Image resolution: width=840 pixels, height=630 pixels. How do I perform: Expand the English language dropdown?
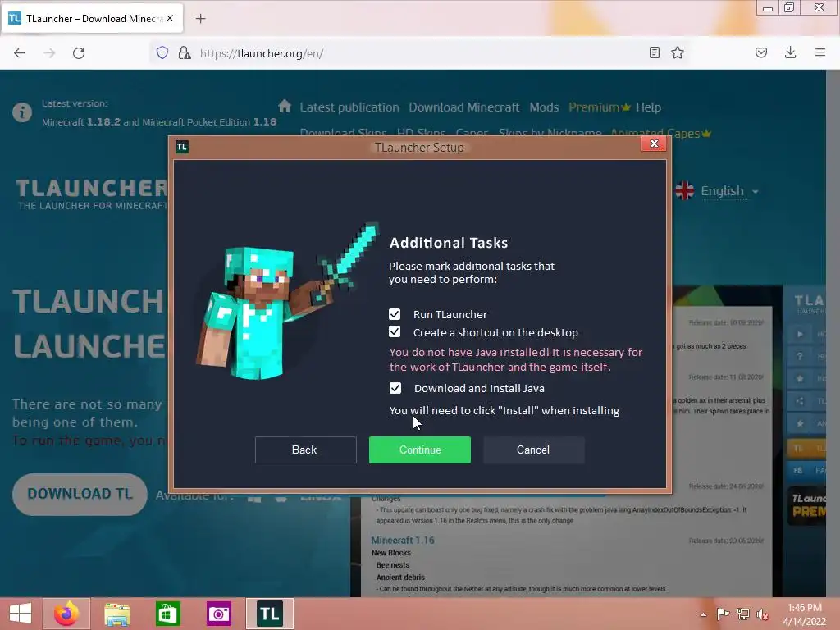tap(729, 191)
